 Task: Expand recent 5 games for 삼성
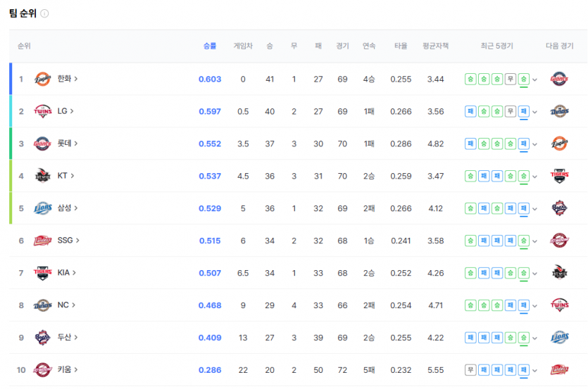coord(534,209)
